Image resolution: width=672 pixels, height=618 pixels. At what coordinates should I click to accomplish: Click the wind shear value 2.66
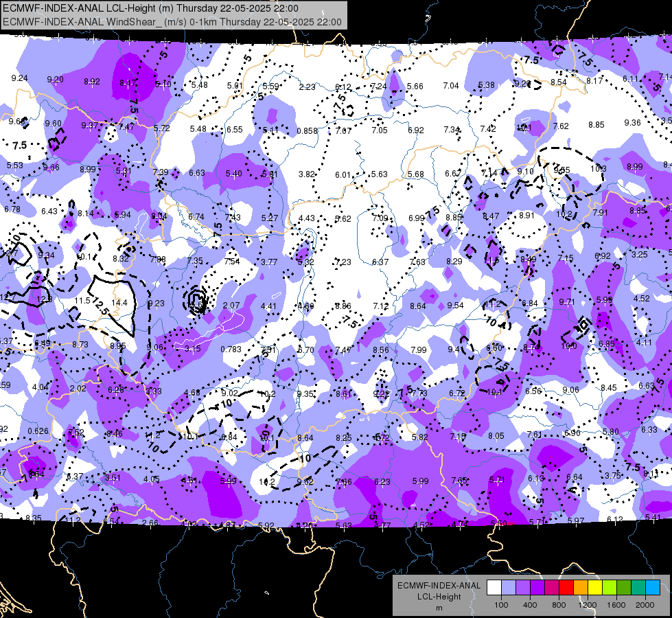click(x=150, y=523)
